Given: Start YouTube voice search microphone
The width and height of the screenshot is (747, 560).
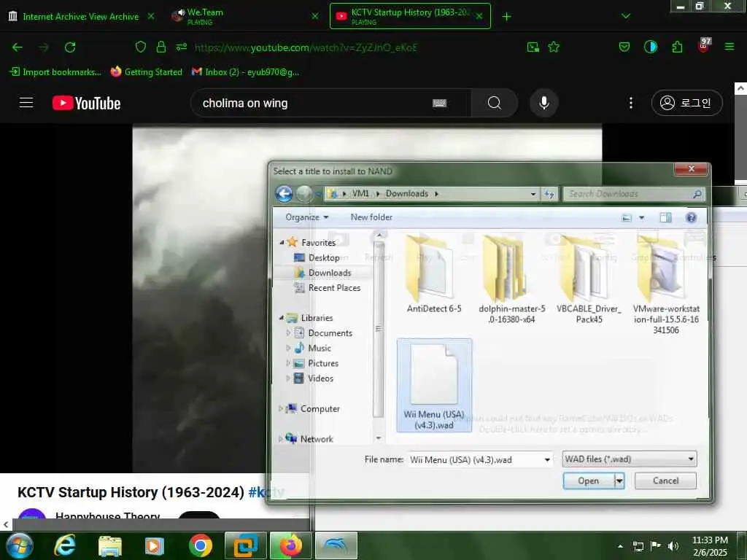Looking at the screenshot, I should pyautogui.click(x=544, y=103).
